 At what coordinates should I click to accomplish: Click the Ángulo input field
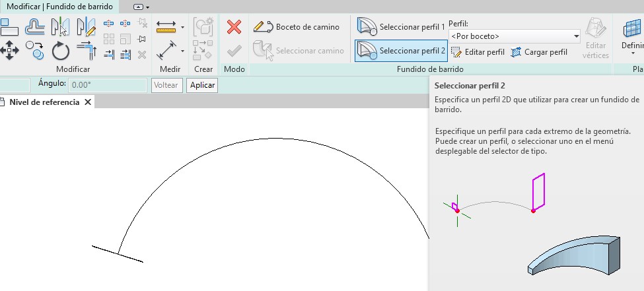[x=107, y=85]
